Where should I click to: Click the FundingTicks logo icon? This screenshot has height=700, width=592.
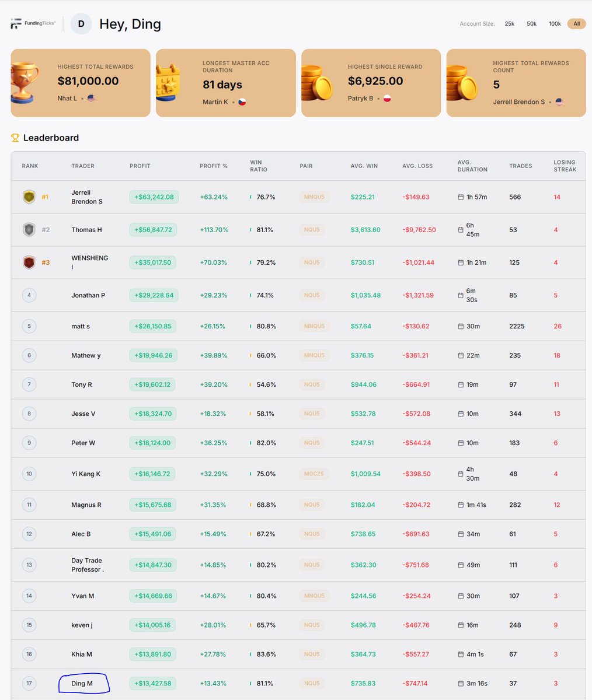click(x=16, y=23)
